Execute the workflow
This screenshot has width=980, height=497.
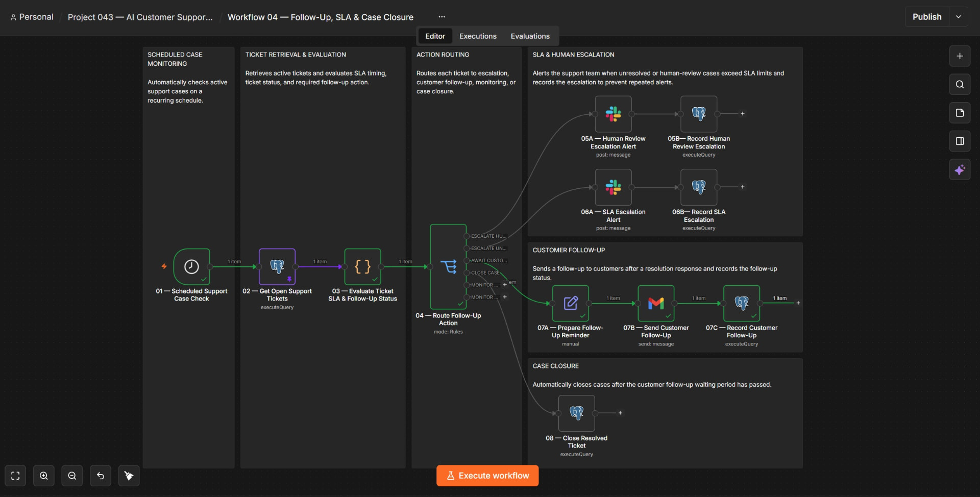pyautogui.click(x=487, y=476)
